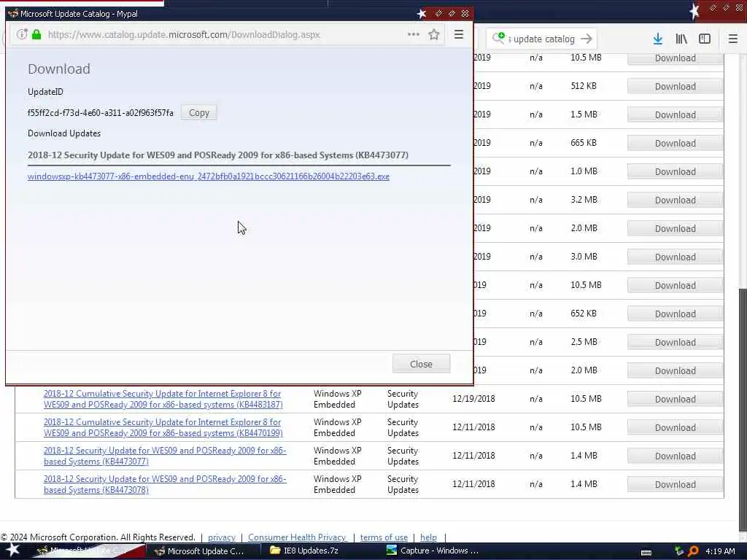Click the privacy footer link
747x560 pixels.
[x=222, y=537]
